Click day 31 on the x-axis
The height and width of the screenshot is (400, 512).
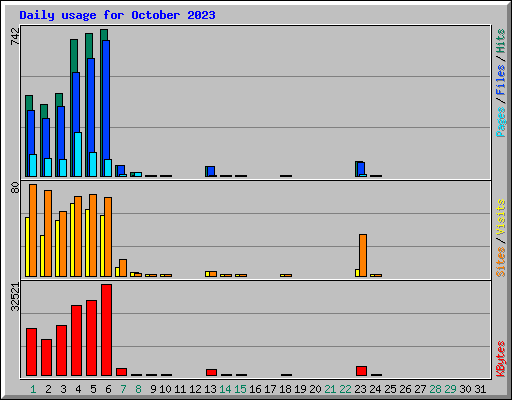pos(480,389)
